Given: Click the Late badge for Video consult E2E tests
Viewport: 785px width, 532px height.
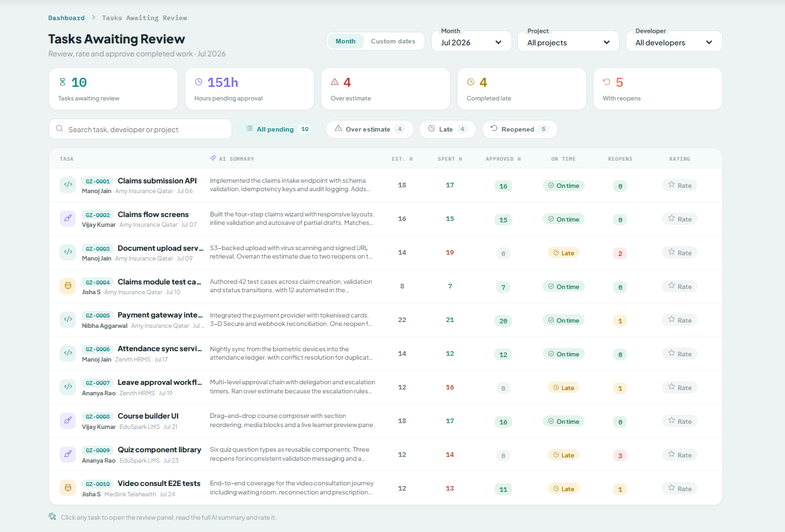Looking at the screenshot, I should click(563, 489).
